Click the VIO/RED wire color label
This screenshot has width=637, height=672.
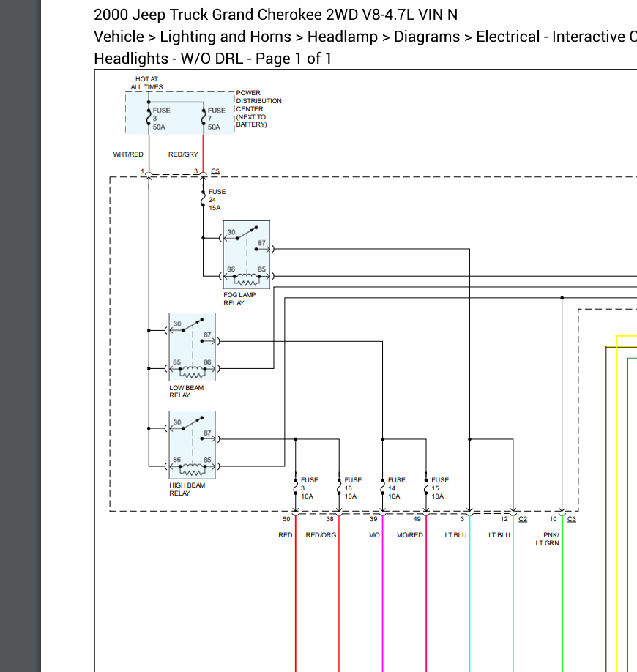410,535
